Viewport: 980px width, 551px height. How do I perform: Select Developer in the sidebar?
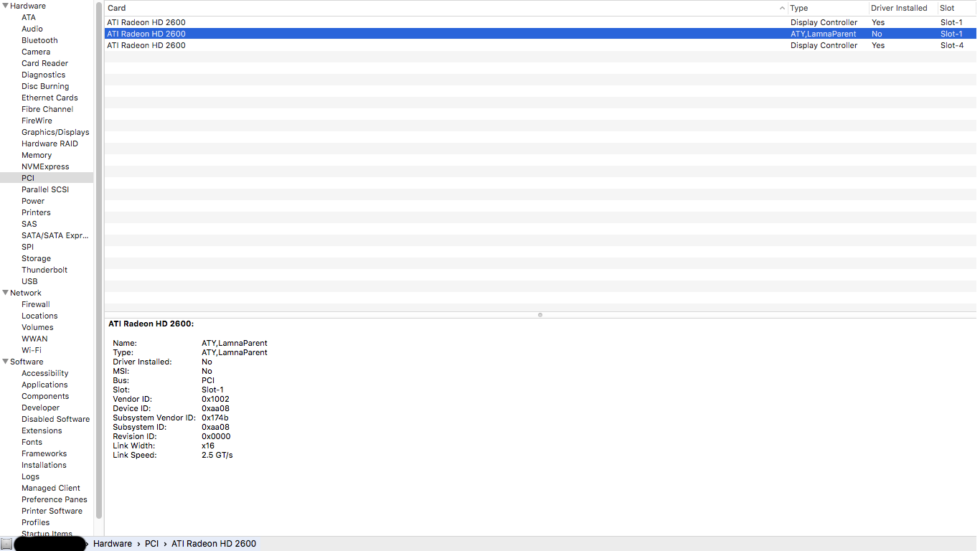point(40,408)
